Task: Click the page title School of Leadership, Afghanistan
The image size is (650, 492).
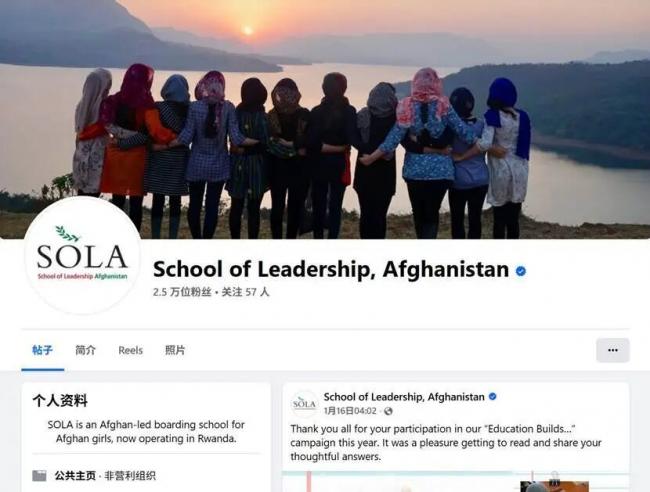Action: coord(331,269)
